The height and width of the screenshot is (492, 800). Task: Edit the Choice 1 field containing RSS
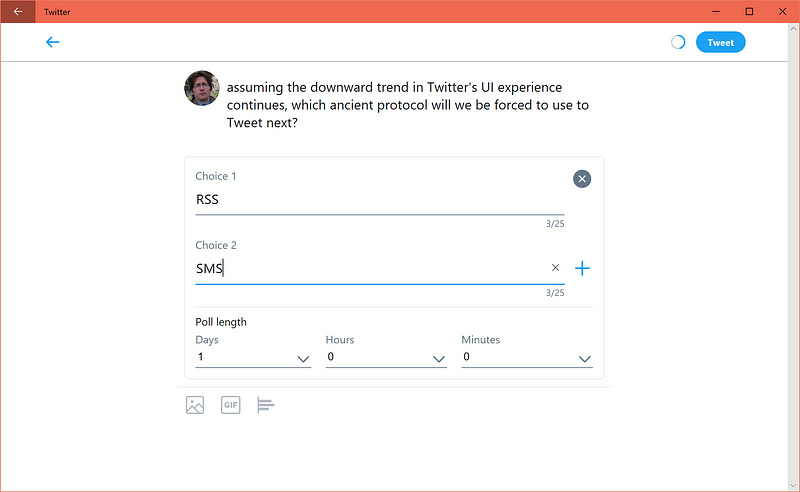380,200
